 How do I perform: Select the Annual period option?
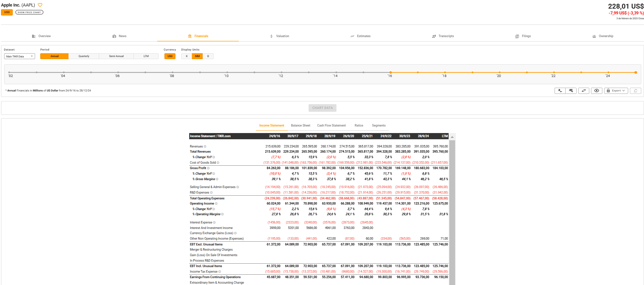54,56
